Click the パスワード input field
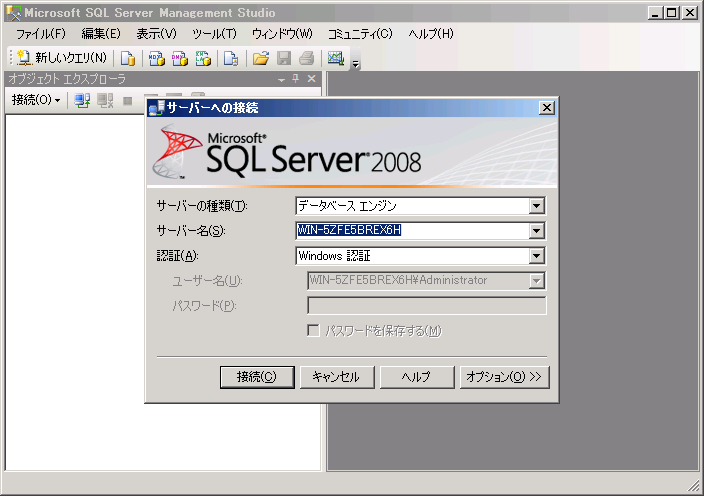704x496 pixels. [x=427, y=306]
